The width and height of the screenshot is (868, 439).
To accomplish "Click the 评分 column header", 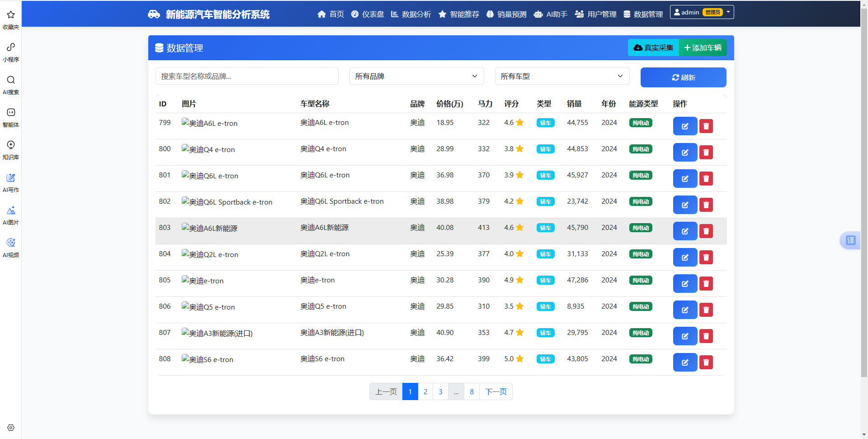I will [511, 104].
